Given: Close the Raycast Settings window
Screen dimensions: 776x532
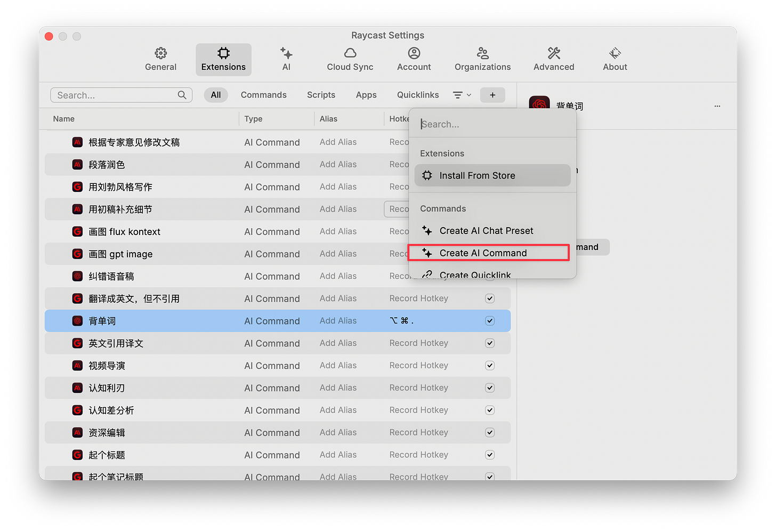Looking at the screenshot, I should 49,36.
